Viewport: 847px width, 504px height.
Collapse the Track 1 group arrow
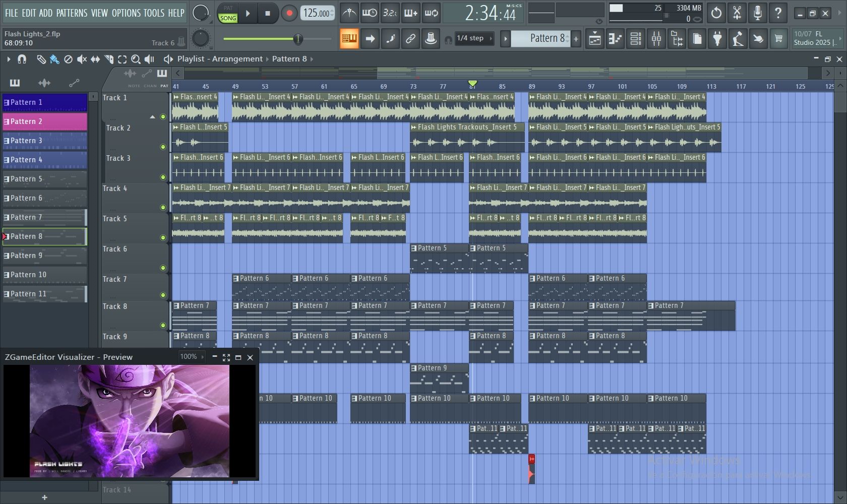point(152,117)
